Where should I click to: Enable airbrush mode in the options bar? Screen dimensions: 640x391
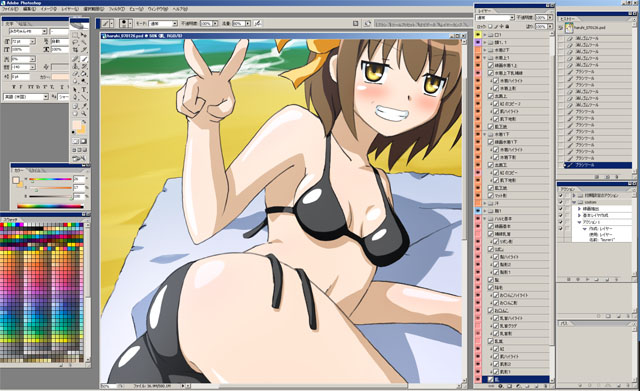(258, 24)
